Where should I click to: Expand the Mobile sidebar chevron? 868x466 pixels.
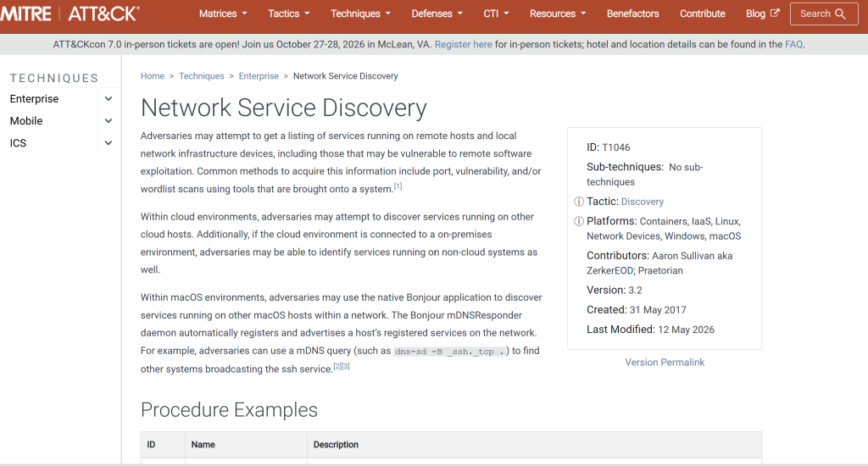click(108, 121)
